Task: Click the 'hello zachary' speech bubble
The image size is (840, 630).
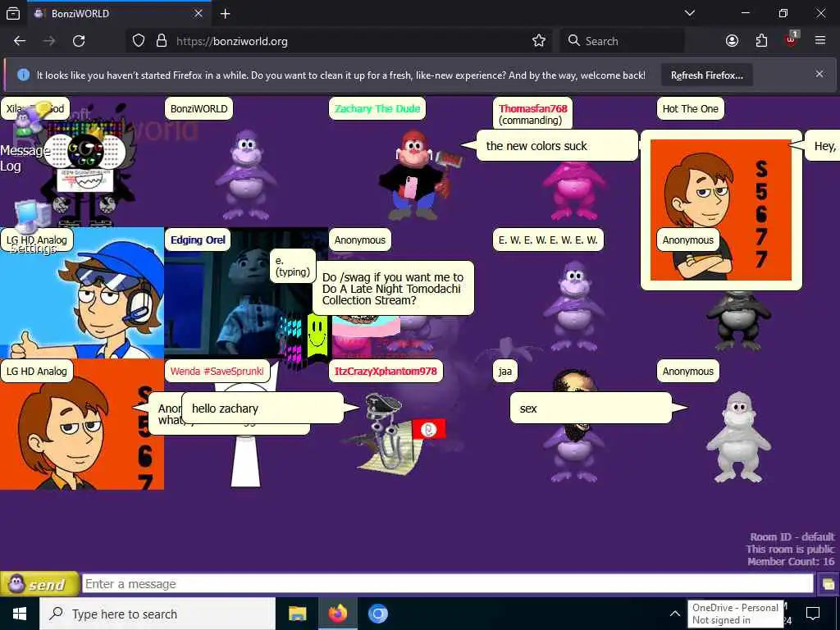Action: [x=262, y=409]
